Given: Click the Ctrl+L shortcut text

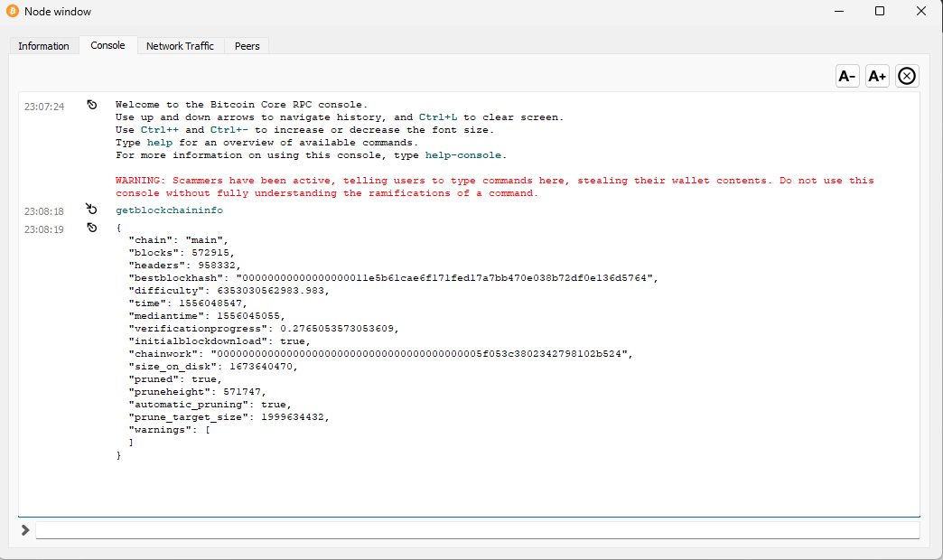Looking at the screenshot, I should [x=438, y=117].
